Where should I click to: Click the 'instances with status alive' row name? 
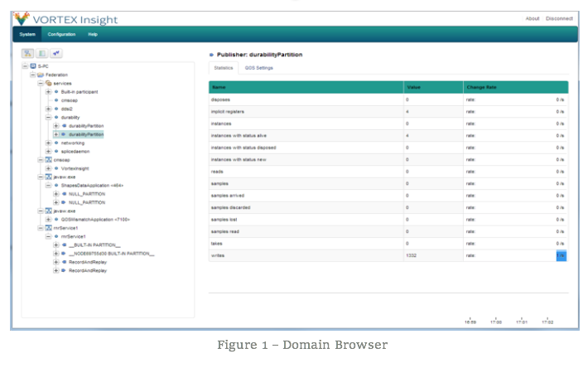pyautogui.click(x=239, y=135)
